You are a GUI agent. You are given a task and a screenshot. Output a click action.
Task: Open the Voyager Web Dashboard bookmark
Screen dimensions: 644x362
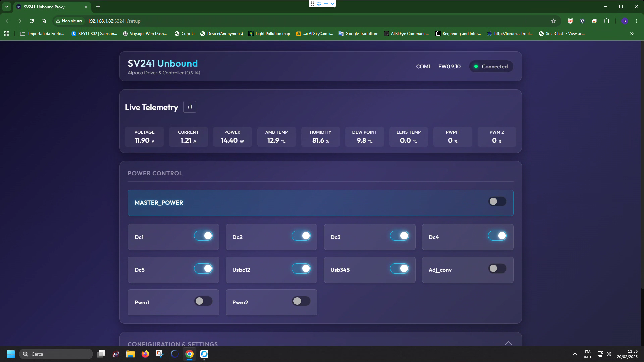145,34
